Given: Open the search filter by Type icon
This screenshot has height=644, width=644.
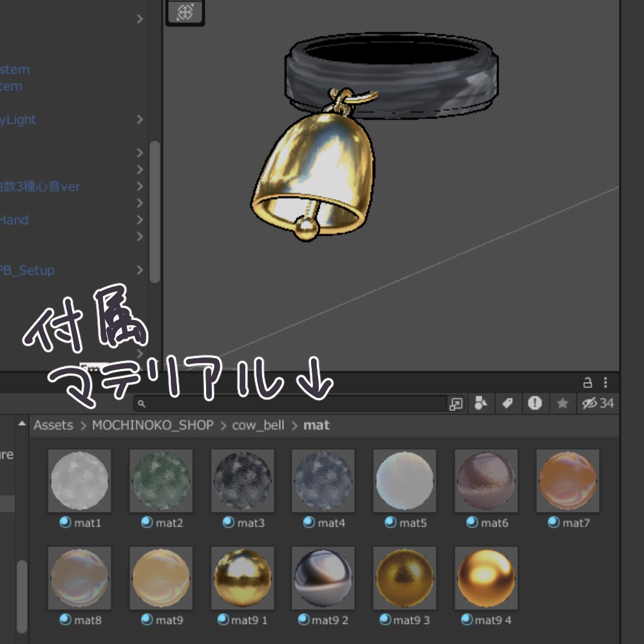Looking at the screenshot, I should click(479, 404).
